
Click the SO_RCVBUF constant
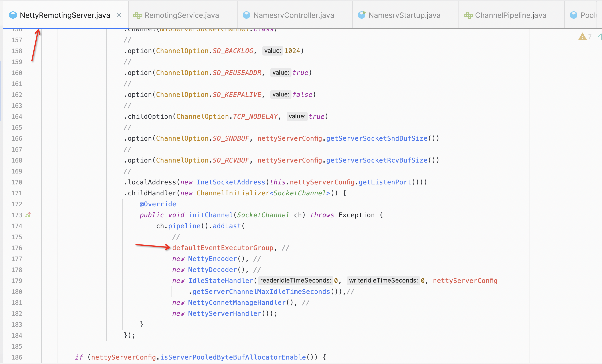pos(231,160)
